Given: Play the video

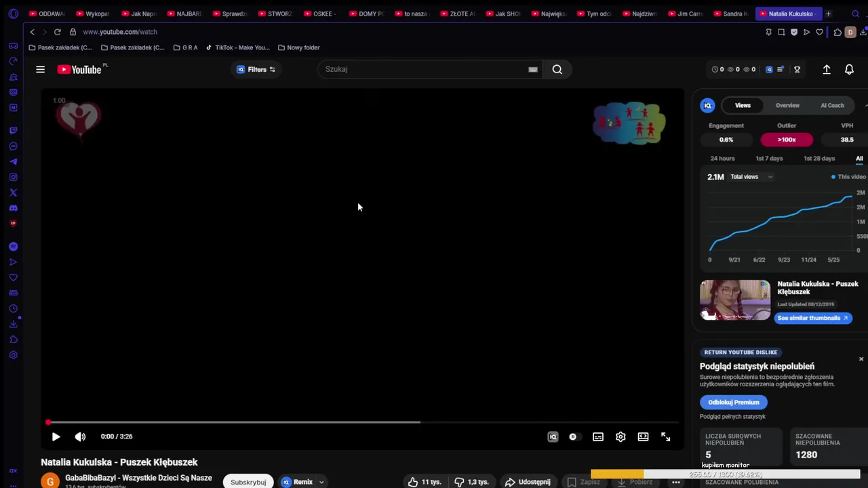Looking at the screenshot, I should click(56, 437).
